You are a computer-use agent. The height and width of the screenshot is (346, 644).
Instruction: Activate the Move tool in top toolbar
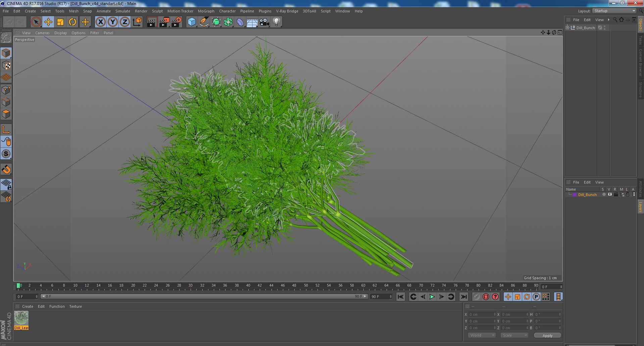pyautogui.click(x=48, y=22)
